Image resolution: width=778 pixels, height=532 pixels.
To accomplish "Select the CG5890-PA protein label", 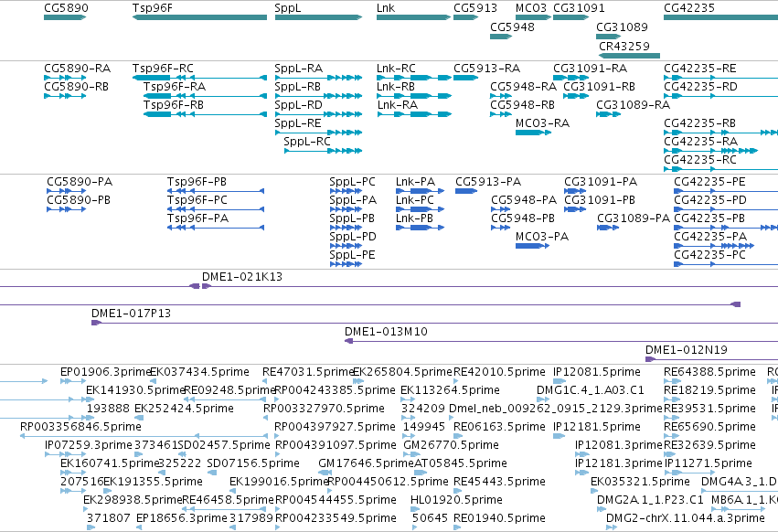I will pos(80,182).
